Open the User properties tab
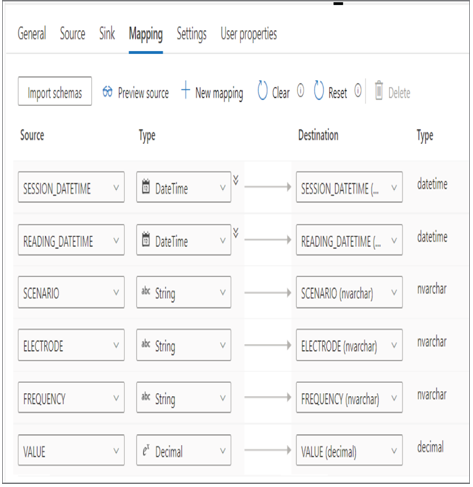 coord(249,34)
